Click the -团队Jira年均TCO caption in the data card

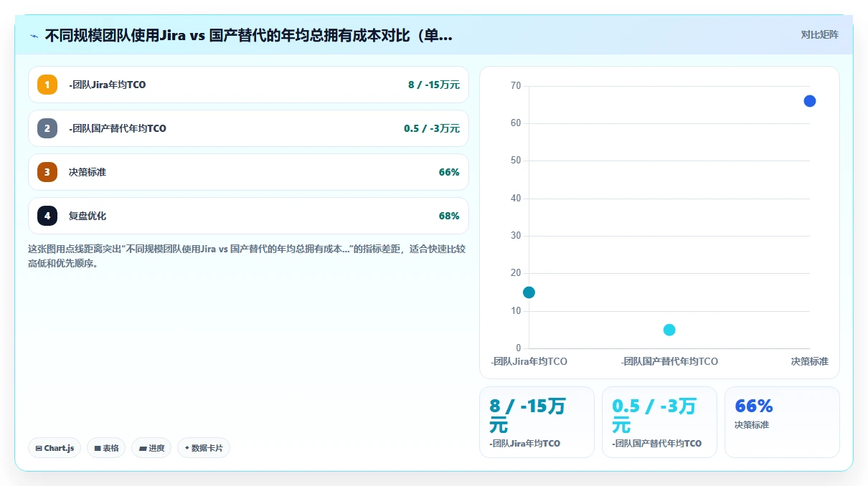[525, 444]
